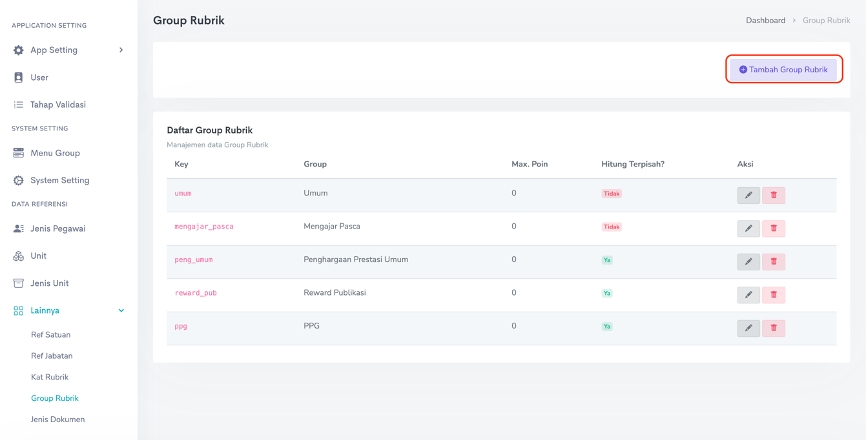Click Tambah Group Rubrik button
Viewport: 866px width, 440px height.
pyautogui.click(x=784, y=69)
